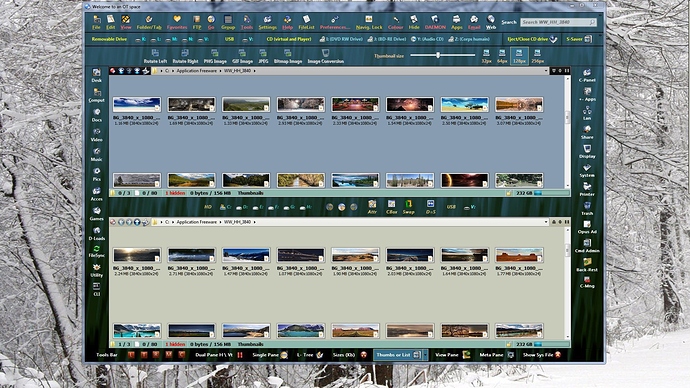Viewport: 690px width, 388px height.
Task: Click the Rotate Right image tool
Action: click(x=185, y=56)
